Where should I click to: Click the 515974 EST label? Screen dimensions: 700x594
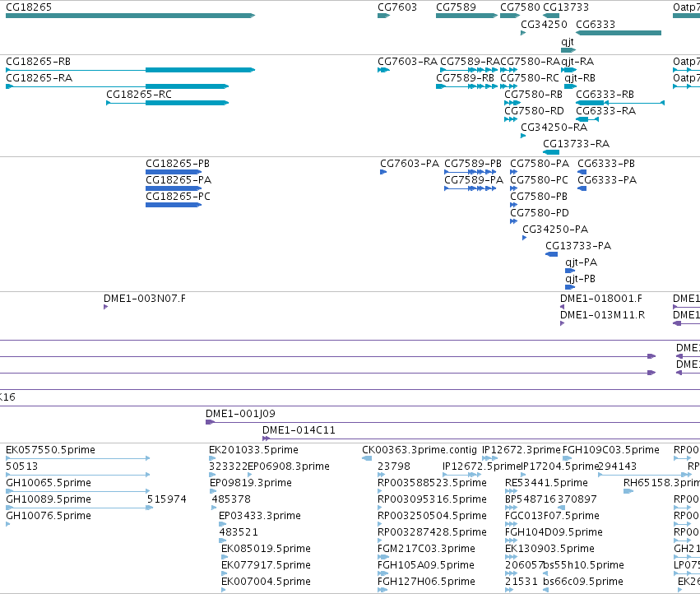[167, 499]
